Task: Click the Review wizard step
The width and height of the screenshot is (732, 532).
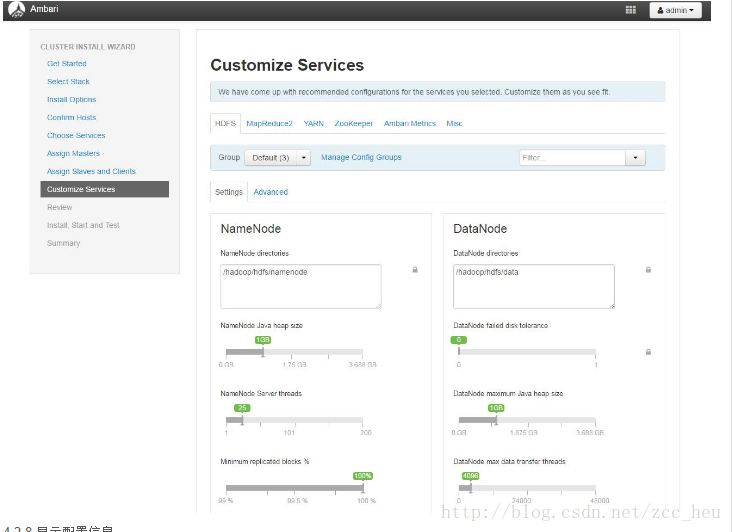Action: (59, 207)
